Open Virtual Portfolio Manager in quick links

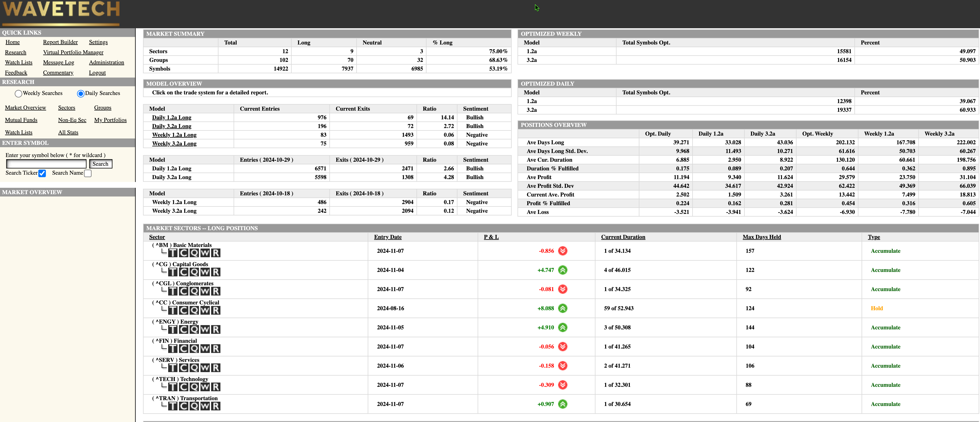point(73,52)
